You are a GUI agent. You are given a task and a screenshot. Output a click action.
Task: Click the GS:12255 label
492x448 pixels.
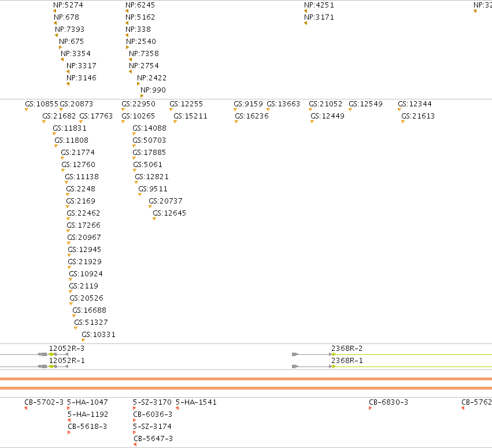[x=186, y=104]
